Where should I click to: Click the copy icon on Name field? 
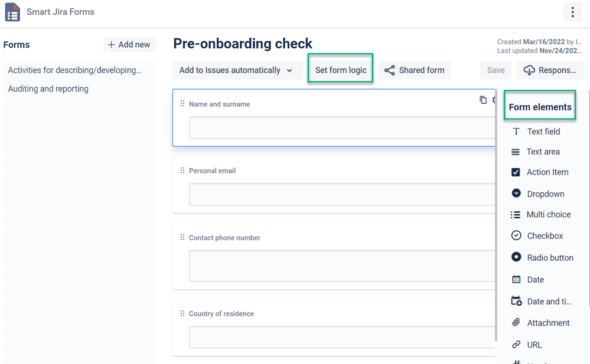click(x=483, y=100)
